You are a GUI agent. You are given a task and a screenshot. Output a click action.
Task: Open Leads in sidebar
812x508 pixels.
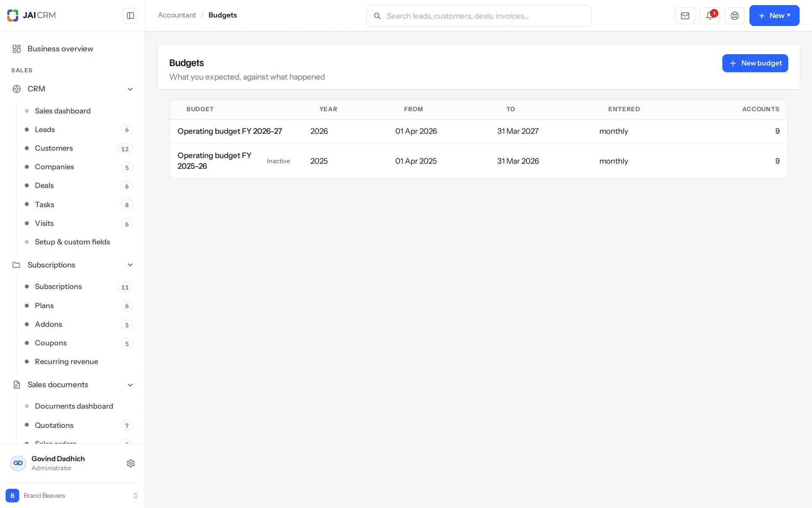pyautogui.click(x=79, y=130)
